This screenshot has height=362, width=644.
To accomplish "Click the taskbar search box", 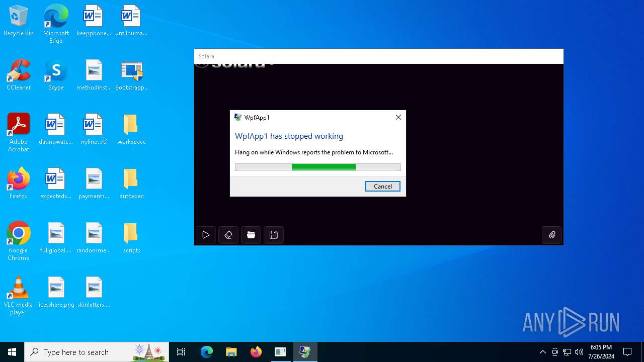I will tap(97, 352).
